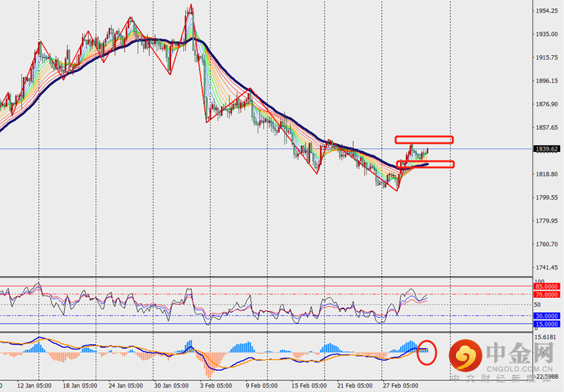The image size is (564, 392).
Task: Click the 15.0000 RSI level label
Action: [548, 324]
